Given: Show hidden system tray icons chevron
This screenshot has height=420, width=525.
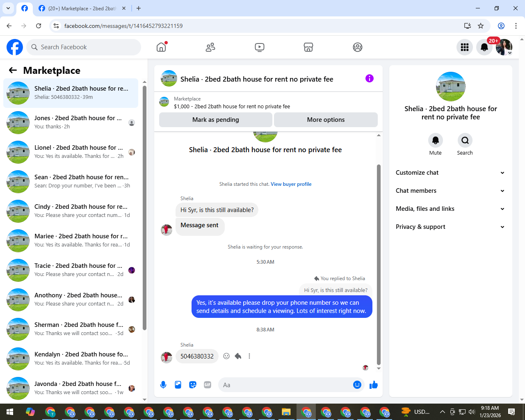Looking at the screenshot, I should pos(442,412).
